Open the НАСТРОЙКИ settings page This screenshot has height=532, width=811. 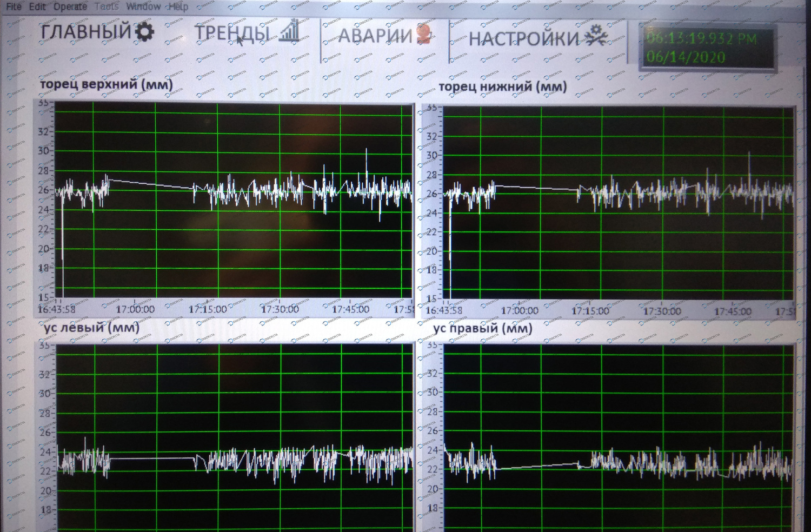click(523, 38)
